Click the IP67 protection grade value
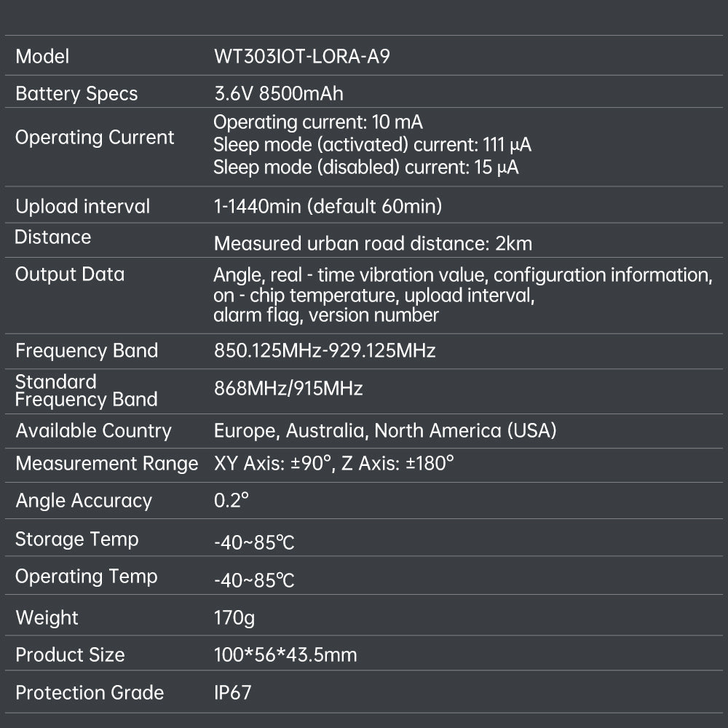Screen dimensions: 728x728 pyautogui.click(x=232, y=692)
